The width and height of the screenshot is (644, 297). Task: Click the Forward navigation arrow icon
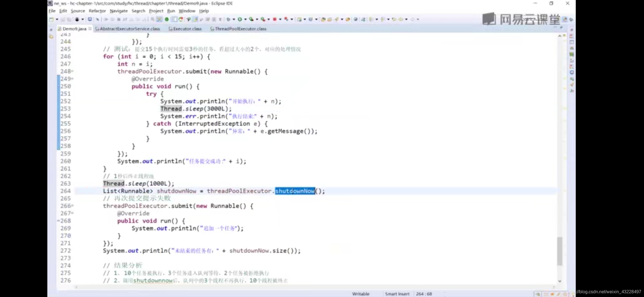(412, 19)
